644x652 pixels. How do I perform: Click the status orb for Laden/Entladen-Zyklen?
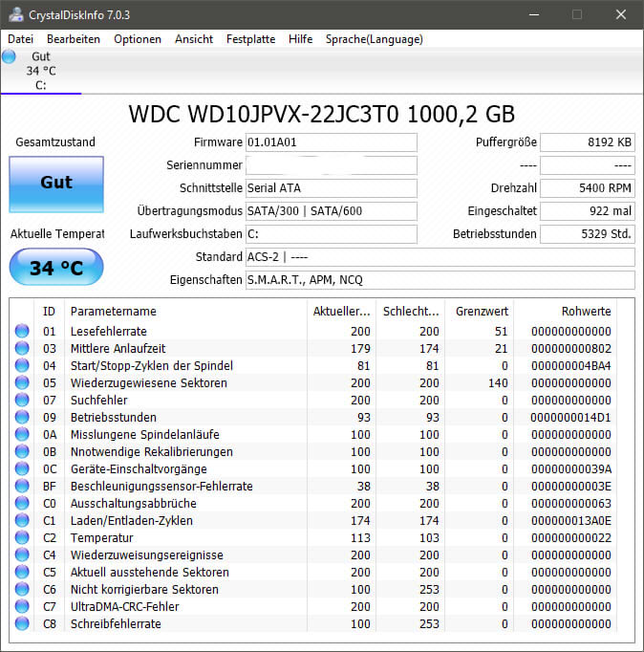click(22, 520)
